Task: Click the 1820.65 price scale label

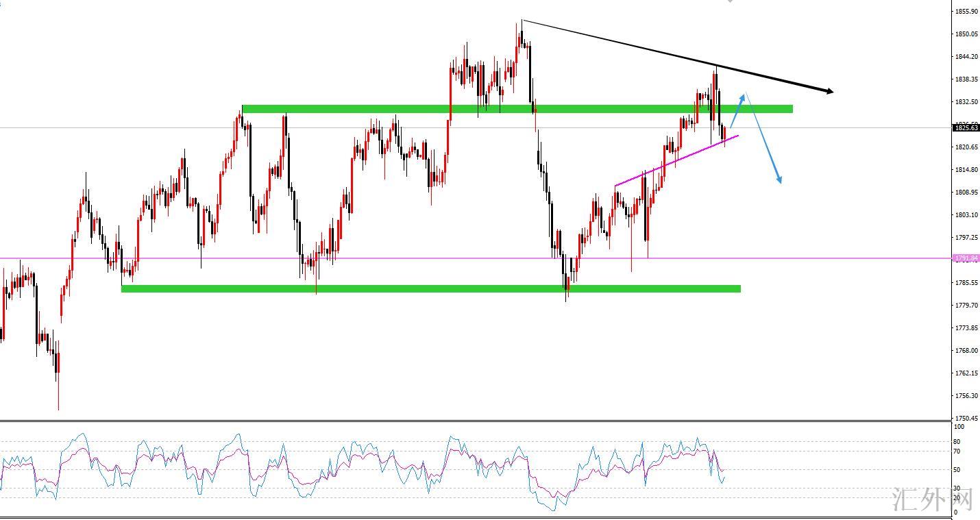Action: [966, 147]
